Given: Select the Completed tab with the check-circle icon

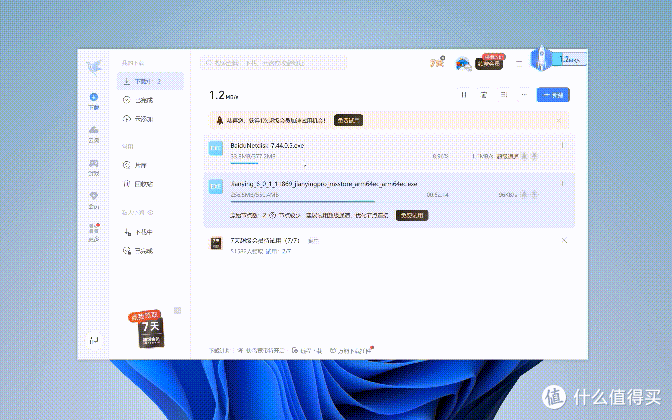Looking at the screenshot, I should pyautogui.click(x=150, y=100).
